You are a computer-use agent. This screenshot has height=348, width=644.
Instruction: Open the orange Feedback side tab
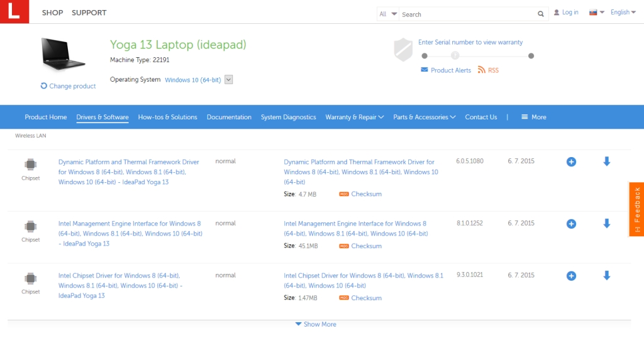point(636,209)
